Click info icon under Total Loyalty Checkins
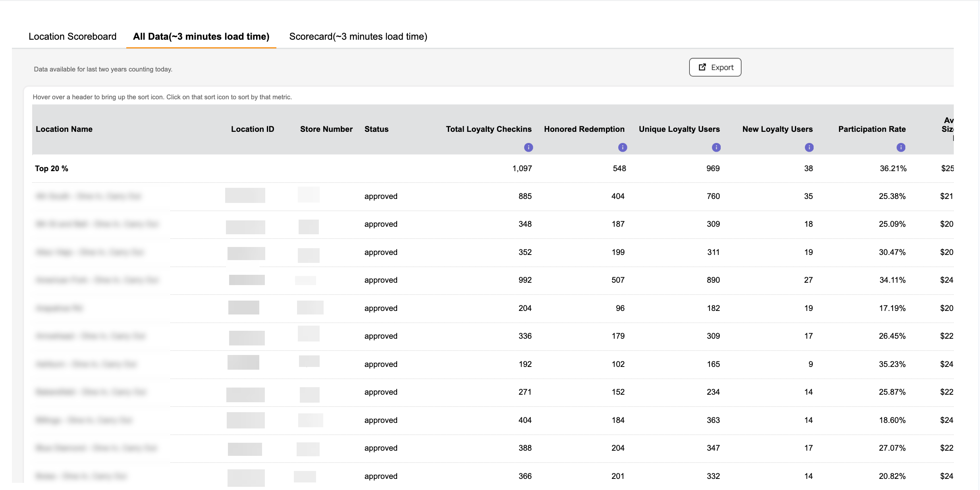The height and width of the screenshot is (490, 980). (528, 147)
